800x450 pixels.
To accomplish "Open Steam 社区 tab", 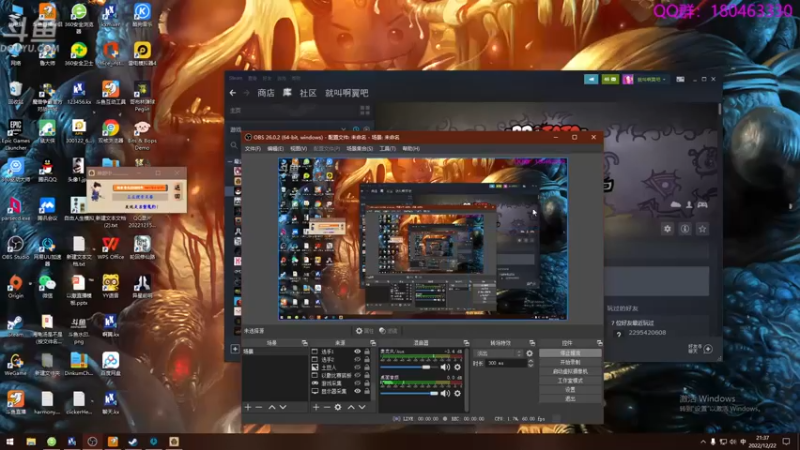I will pyautogui.click(x=308, y=93).
